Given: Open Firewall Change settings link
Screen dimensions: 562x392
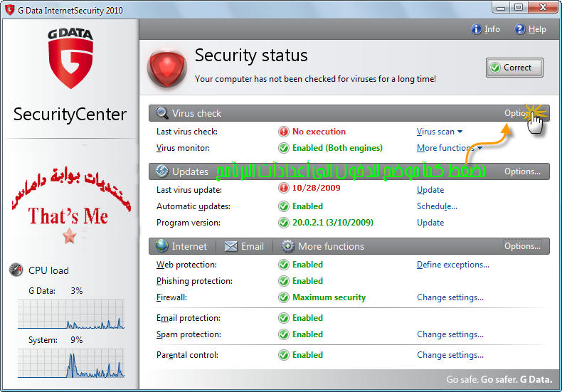Looking at the screenshot, I should tap(450, 297).
